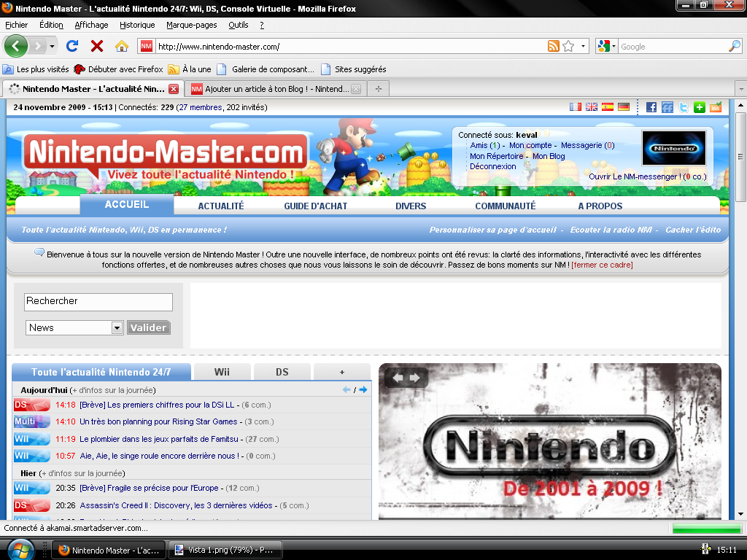Screen dimensions: 747x560
Task: Open the list-all-tabs dropdown
Action: click(x=741, y=89)
